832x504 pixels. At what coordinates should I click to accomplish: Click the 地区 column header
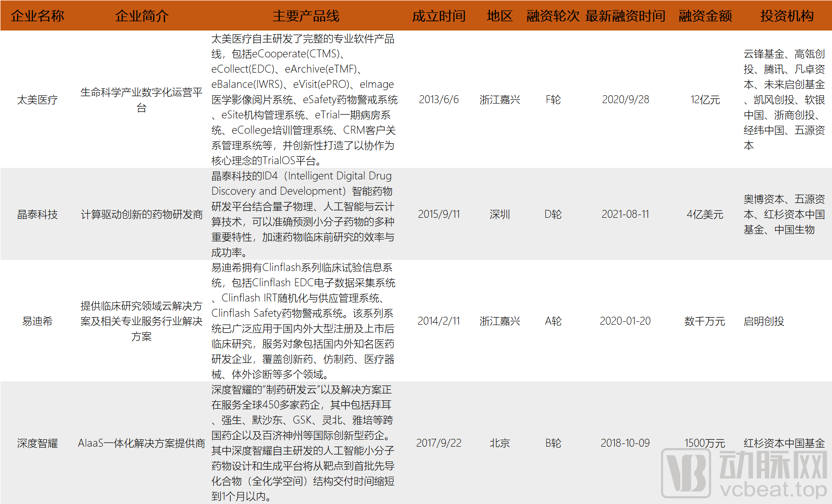(499, 16)
